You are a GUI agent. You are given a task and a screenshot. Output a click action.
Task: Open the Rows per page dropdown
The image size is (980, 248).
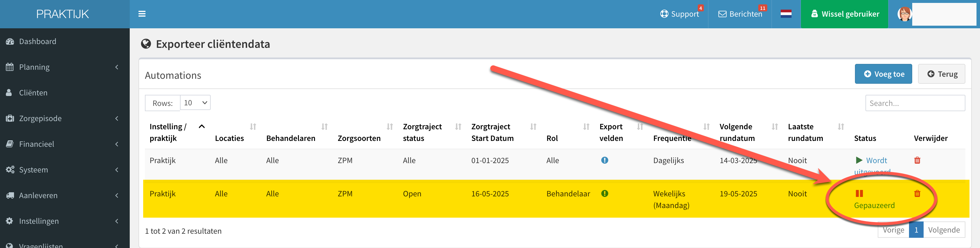[x=195, y=102]
